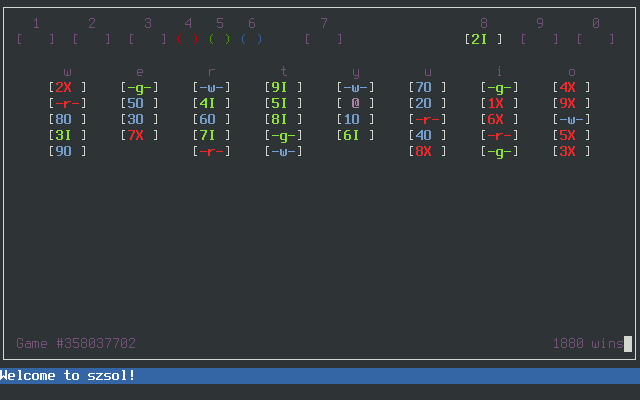Pick the green 3I card

pyautogui.click(x=67, y=135)
